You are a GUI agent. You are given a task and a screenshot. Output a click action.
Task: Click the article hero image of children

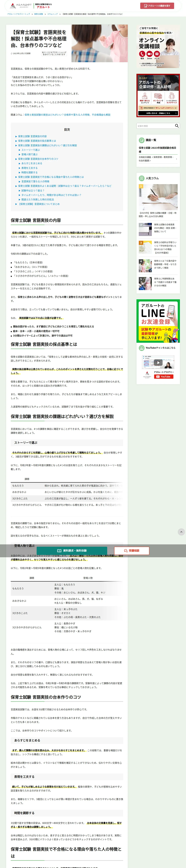100,43
